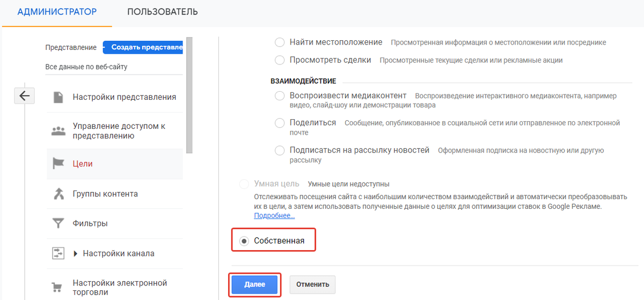This screenshot has height=300, width=644.
Task: Open the АДМИНИСТРАТОР tab
Action: click(57, 12)
